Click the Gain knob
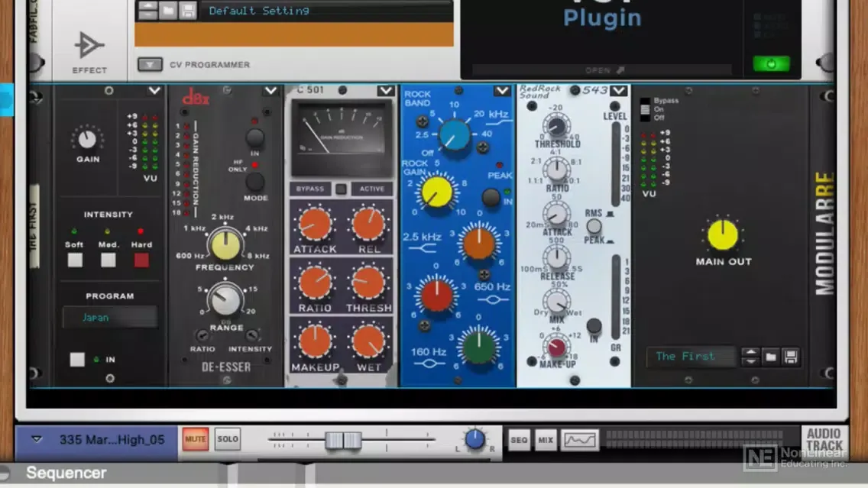The width and height of the screenshot is (868, 488). (87, 139)
